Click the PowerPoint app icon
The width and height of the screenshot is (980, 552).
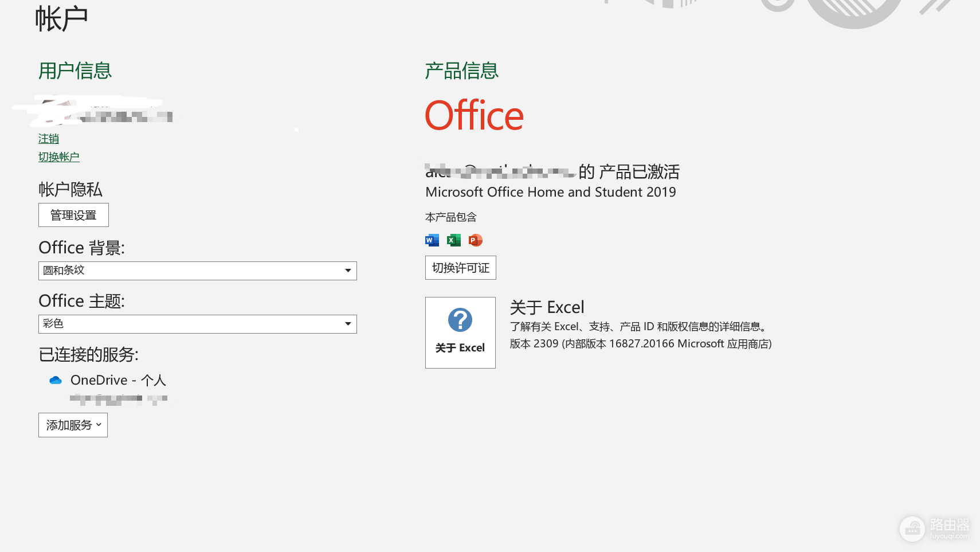476,240
